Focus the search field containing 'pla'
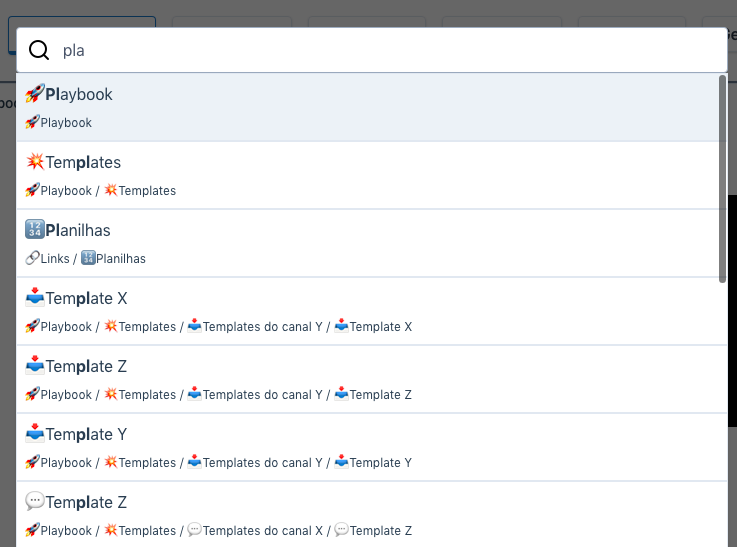 pyautogui.click(x=371, y=50)
